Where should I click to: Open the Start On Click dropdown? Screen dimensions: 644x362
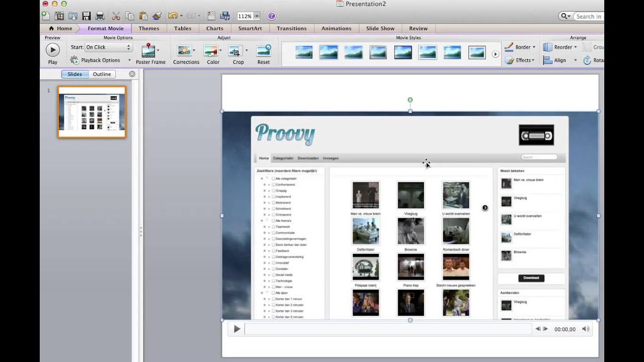pyautogui.click(x=108, y=47)
